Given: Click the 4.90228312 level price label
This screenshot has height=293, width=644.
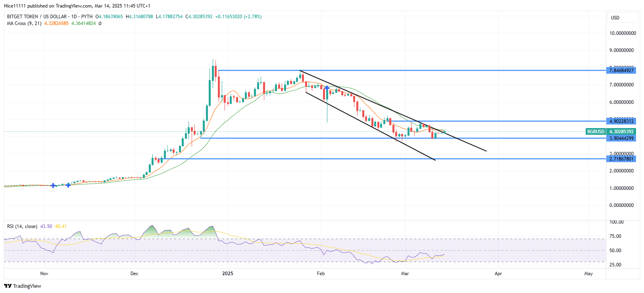Looking at the screenshot, I should pyautogui.click(x=621, y=121).
